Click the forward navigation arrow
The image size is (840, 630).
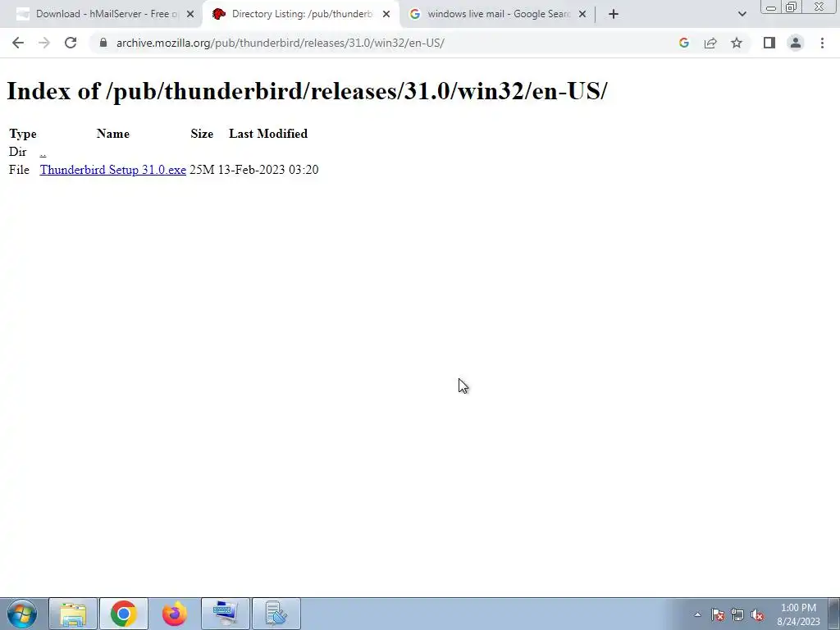(x=44, y=43)
